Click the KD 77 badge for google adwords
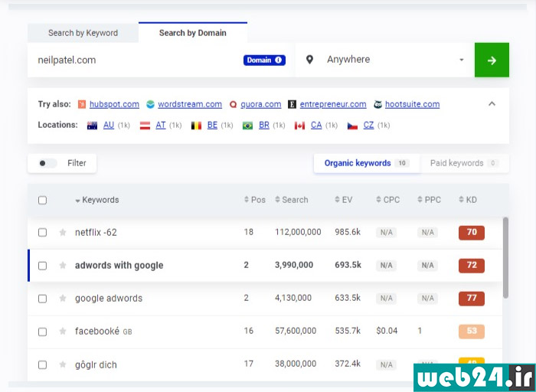Image resolution: width=536 pixels, height=392 pixels. click(x=472, y=299)
